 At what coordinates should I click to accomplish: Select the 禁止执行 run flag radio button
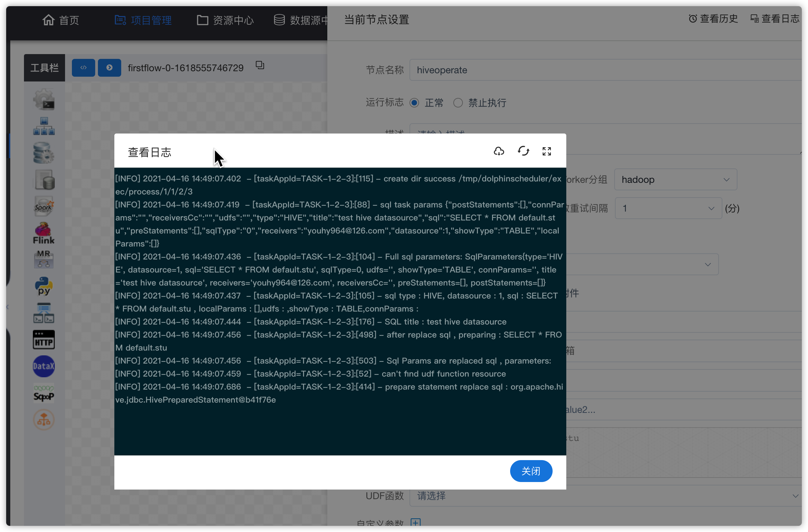click(x=458, y=103)
